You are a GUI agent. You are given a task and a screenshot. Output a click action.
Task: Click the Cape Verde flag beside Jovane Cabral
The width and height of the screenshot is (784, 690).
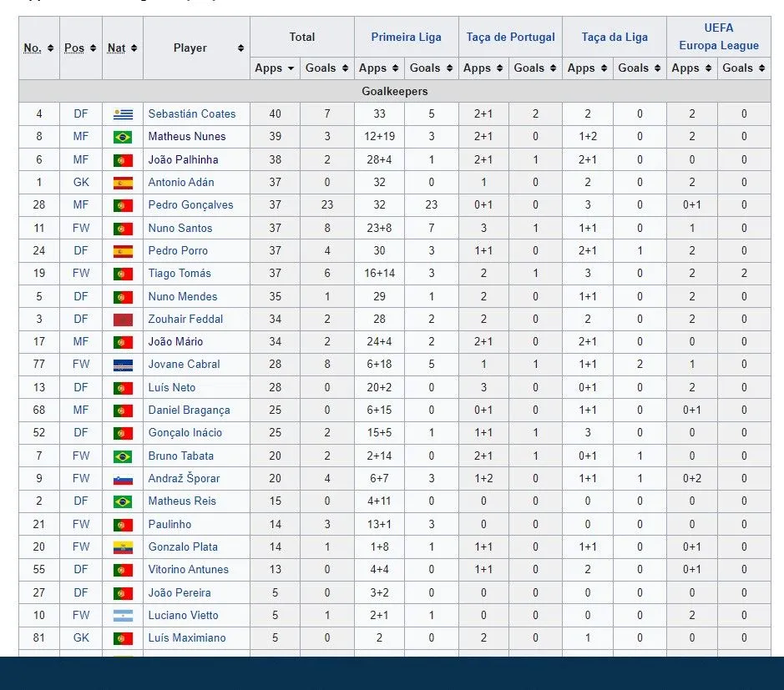123,365
